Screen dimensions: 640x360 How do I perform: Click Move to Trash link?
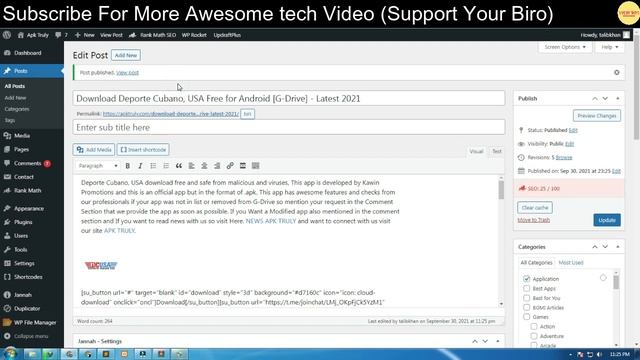click(x=533, y=220)
